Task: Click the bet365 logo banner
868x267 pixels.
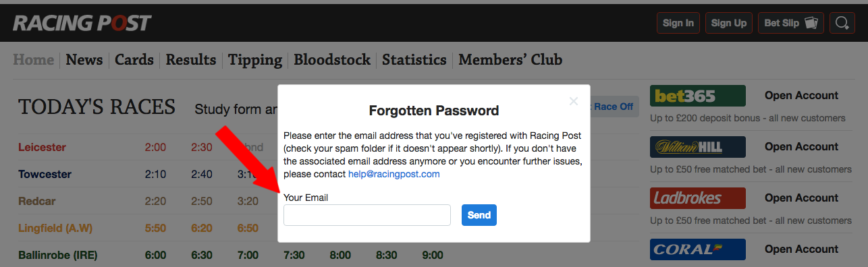Action: (698, 96)
